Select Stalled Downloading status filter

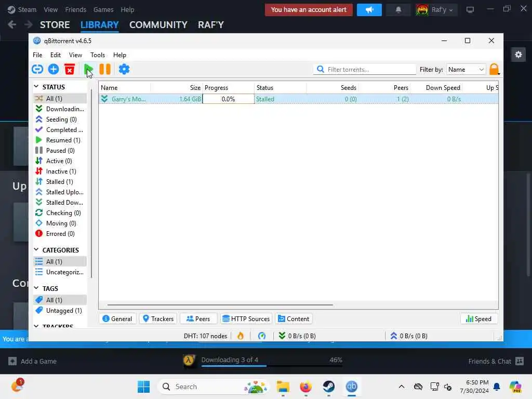point(60,203)
